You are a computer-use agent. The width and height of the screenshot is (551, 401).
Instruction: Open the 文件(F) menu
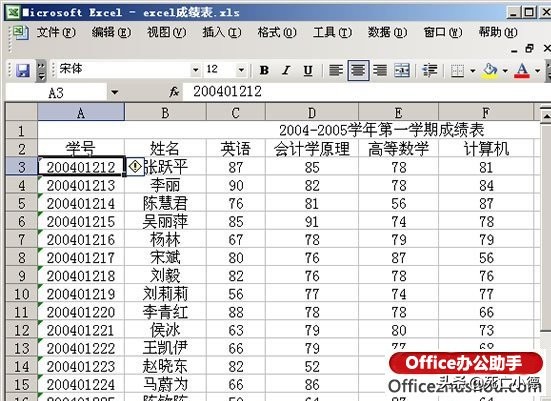56,32
